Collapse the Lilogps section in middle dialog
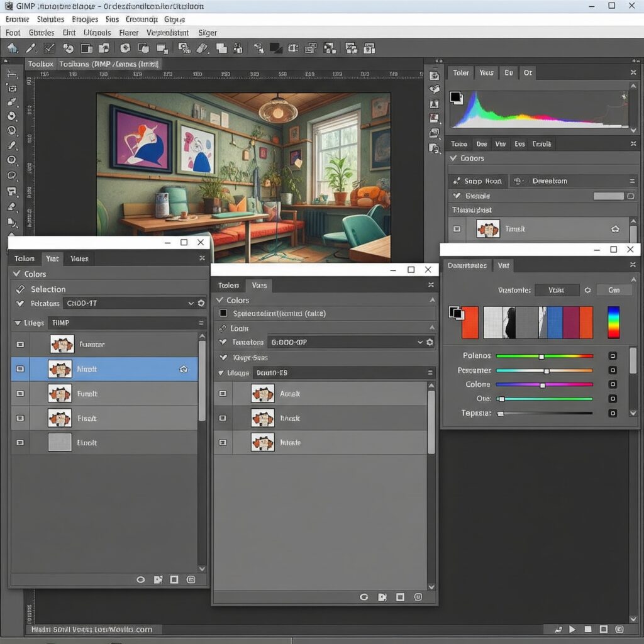The height and width of the screenshot is (644, 644). click(x=221, y=373)
